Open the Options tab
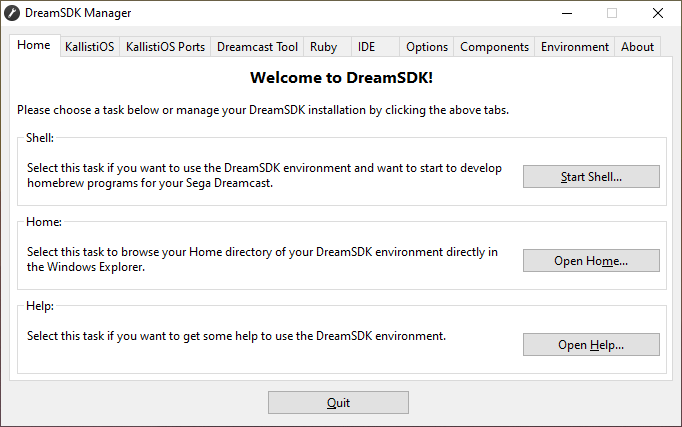 tap(427, 47)
